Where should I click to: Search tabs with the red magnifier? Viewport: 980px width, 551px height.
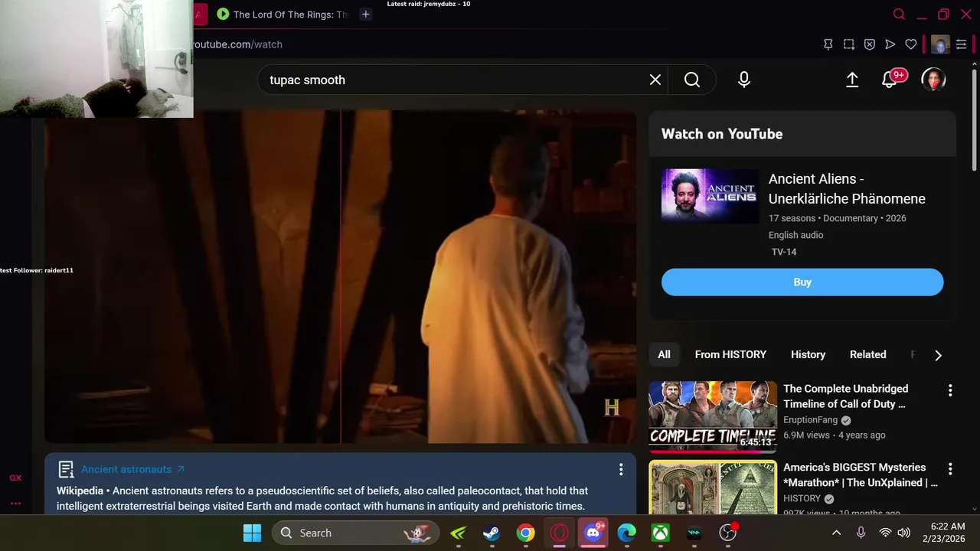tap(900, 14)
